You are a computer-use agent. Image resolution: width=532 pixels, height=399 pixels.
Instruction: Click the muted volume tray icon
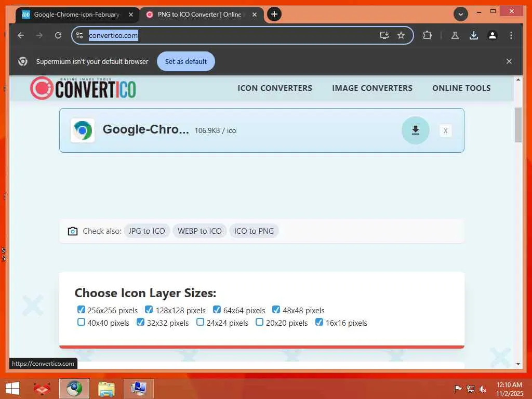point(483,389)
